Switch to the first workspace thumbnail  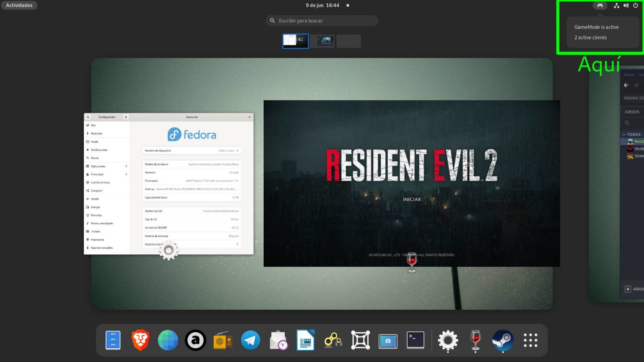296,41
